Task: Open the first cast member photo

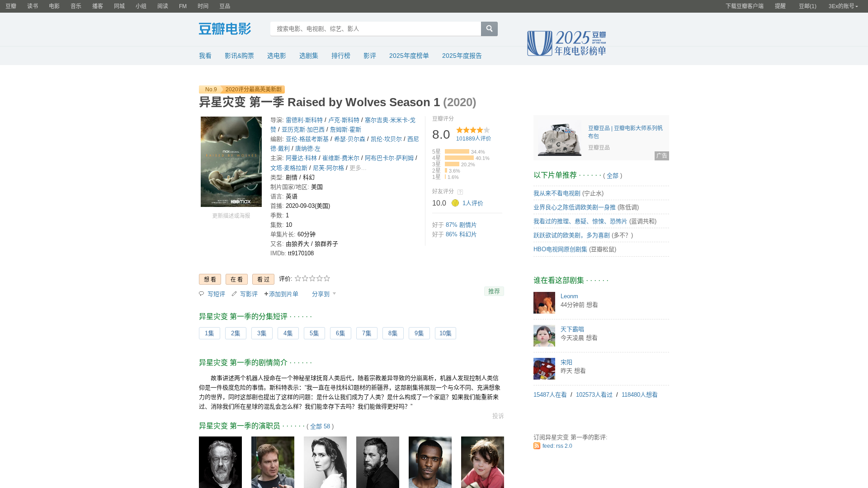Action: pyautogui.click(x=220, y=462)
